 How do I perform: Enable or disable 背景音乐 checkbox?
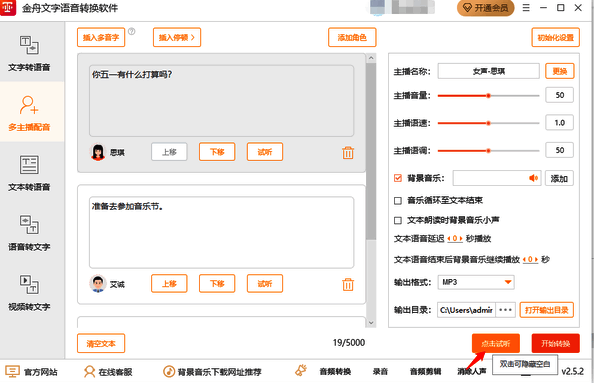tap(398, 178)
